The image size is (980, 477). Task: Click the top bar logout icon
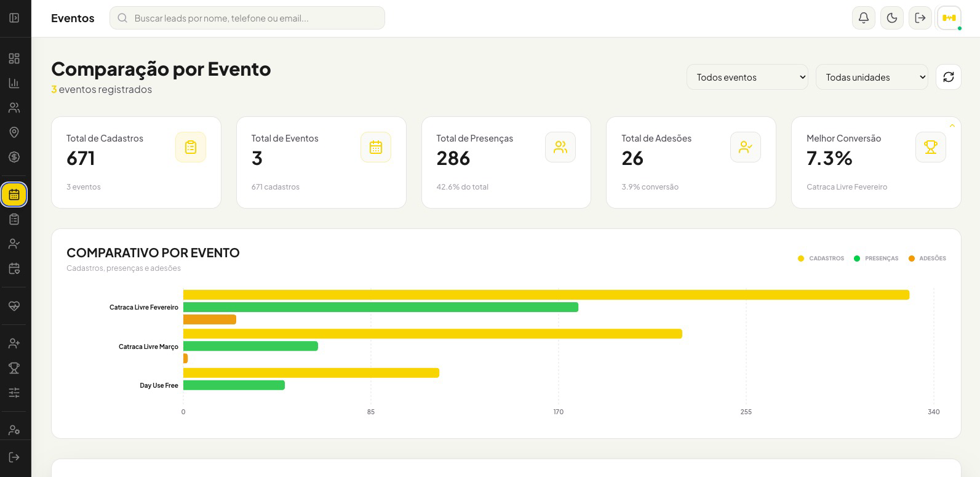point(920,18)
